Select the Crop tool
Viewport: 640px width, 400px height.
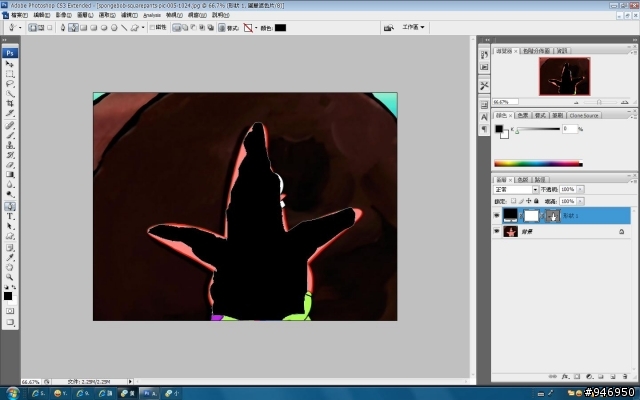pos(10,103)
